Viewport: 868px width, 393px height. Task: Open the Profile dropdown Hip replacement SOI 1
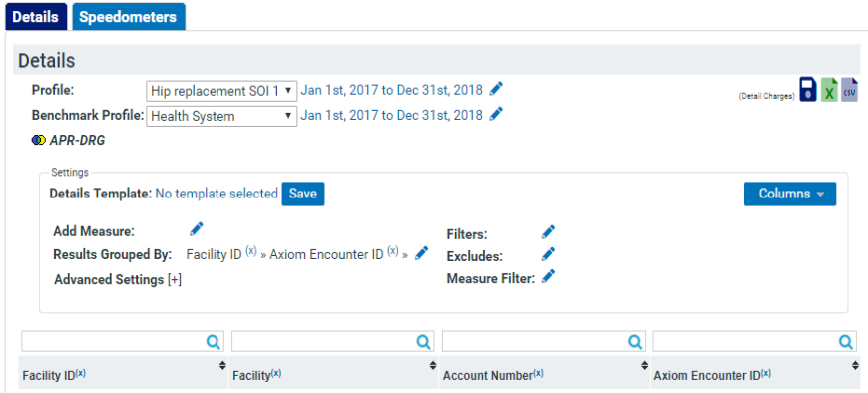pyautogui.click(x=221, y=91)
